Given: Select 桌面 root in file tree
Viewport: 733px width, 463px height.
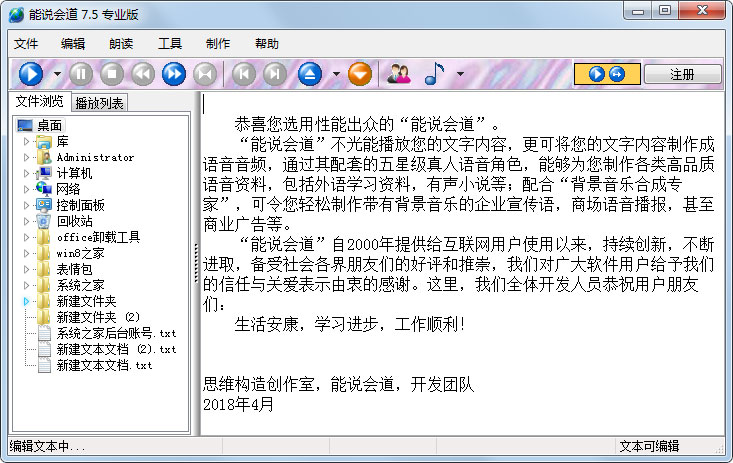Looking at the screenshot, I should 50,125.
